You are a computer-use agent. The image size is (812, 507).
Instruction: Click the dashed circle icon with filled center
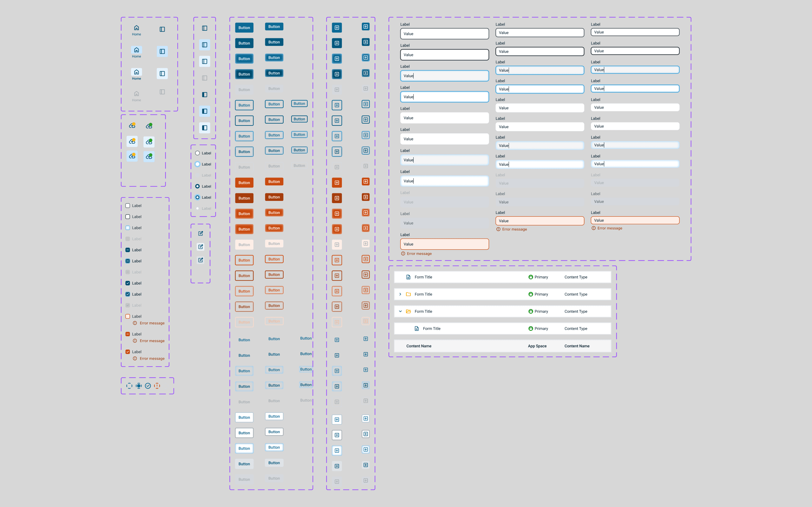tap(139, 386)
